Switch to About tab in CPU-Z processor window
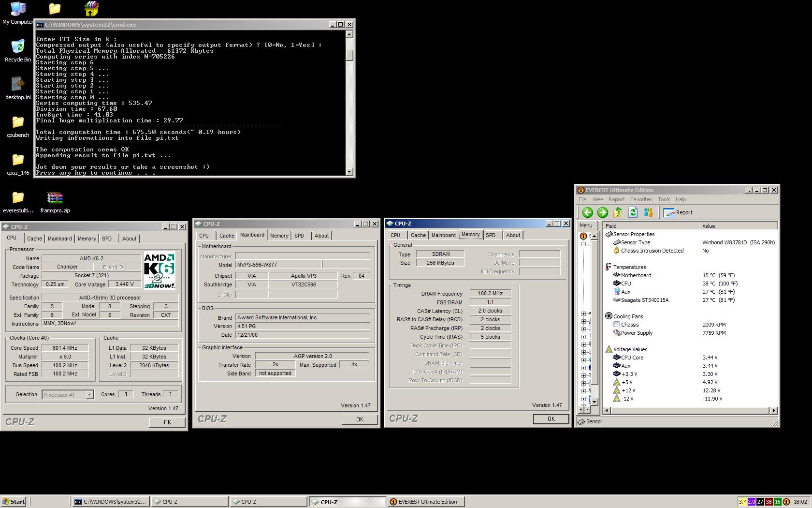 tap(129, 239)
